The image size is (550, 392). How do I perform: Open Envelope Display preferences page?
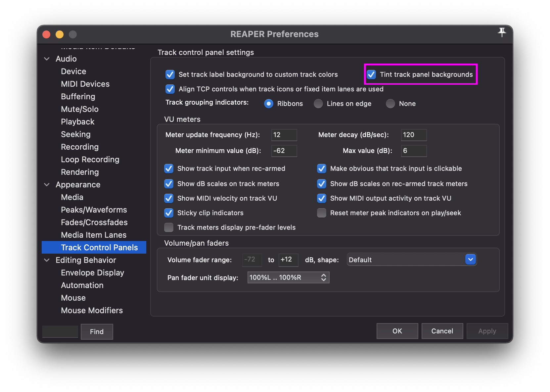[93, 273]
